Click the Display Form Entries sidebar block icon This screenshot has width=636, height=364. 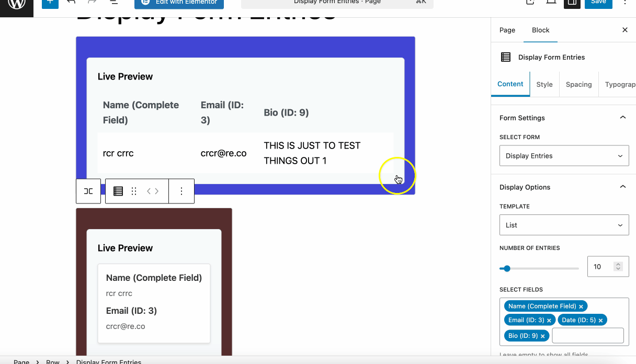click(x=506, y=58)
